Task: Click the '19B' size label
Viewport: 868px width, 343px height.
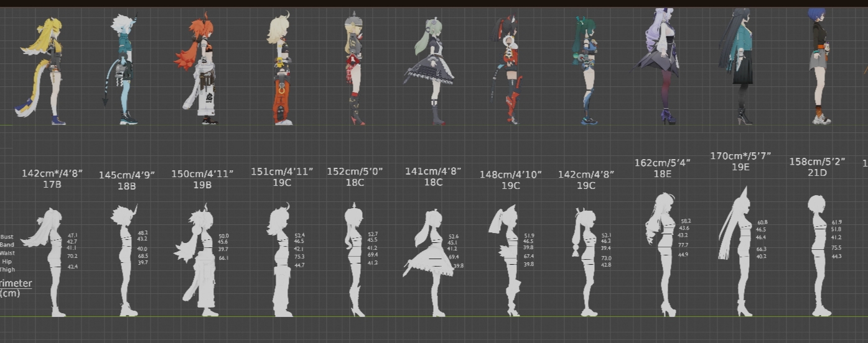Action: (x=202, y=185)
